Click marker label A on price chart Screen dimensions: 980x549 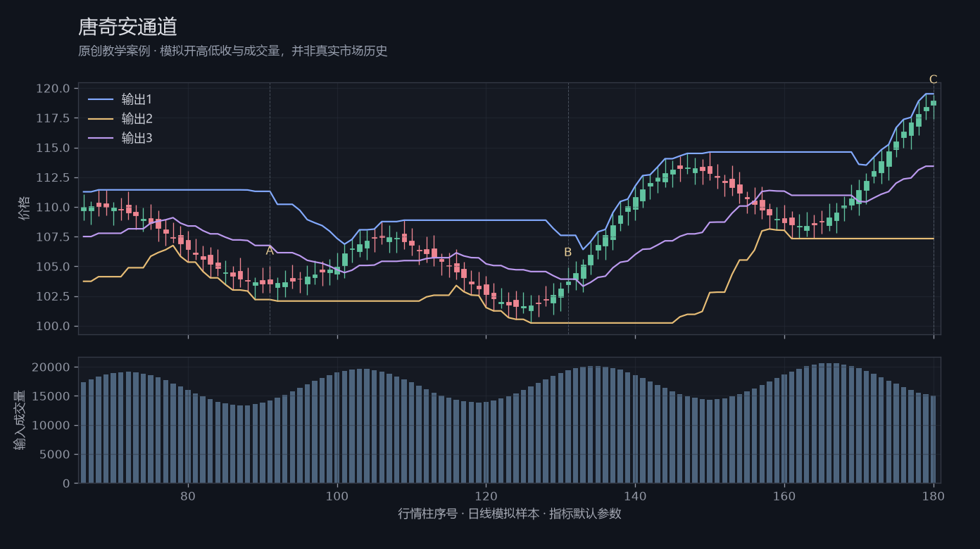coord(270,251)
